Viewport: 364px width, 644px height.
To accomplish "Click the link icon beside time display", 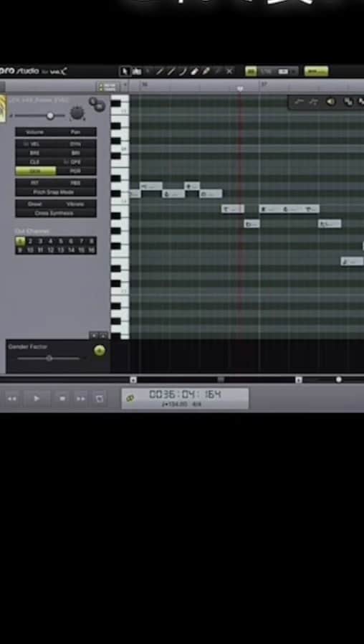I will click(x=130, y=399).
